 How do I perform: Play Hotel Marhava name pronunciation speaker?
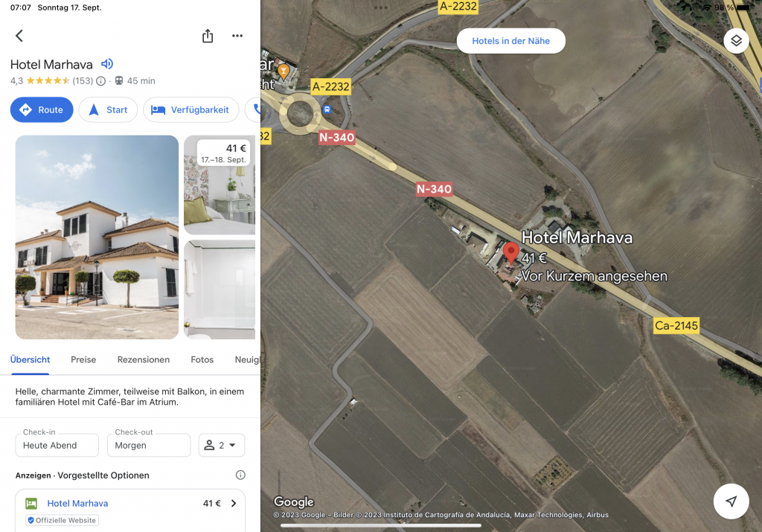pyautogui.click(x=107, y=64)
